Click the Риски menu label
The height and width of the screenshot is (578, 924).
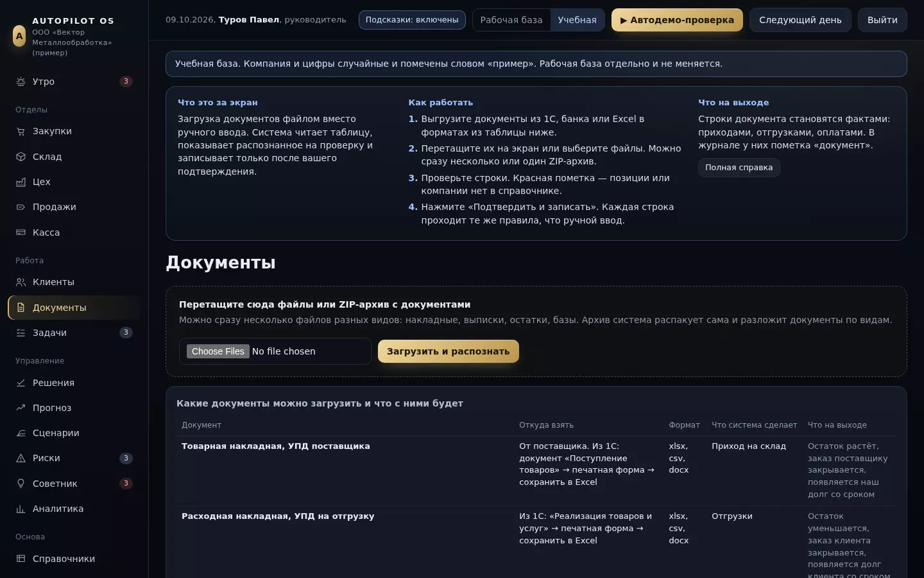[x=46, y=458]
